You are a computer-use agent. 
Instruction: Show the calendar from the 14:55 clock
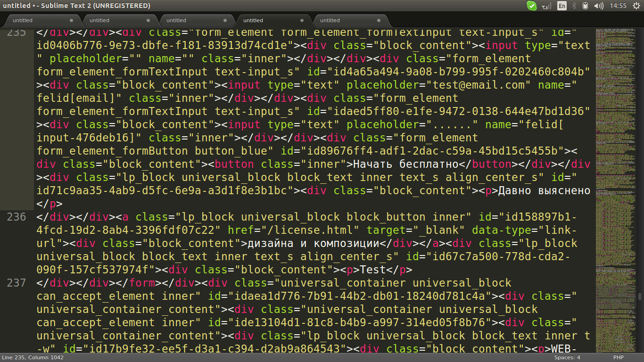coord(618,6)
